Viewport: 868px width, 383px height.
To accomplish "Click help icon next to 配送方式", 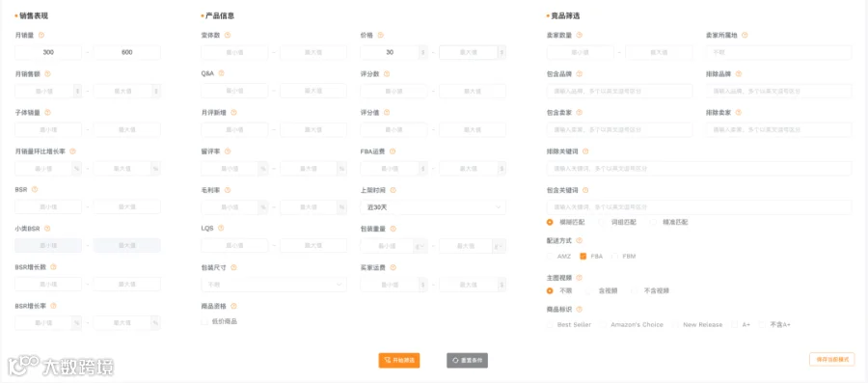I will [x=579, y=241].
